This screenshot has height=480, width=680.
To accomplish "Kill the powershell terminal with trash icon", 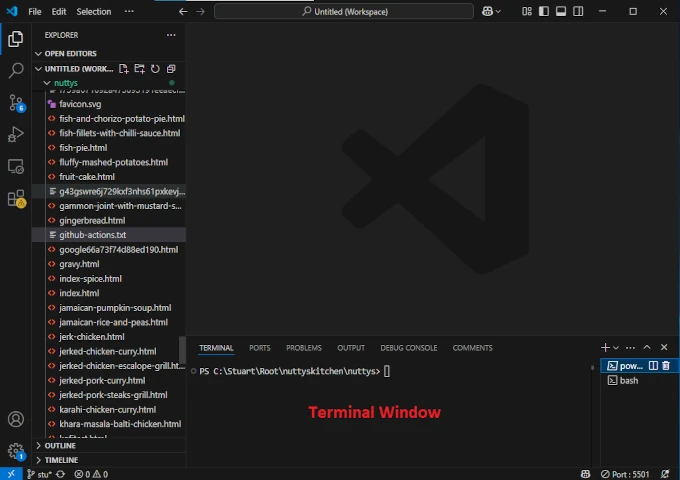I will [666, 366].
